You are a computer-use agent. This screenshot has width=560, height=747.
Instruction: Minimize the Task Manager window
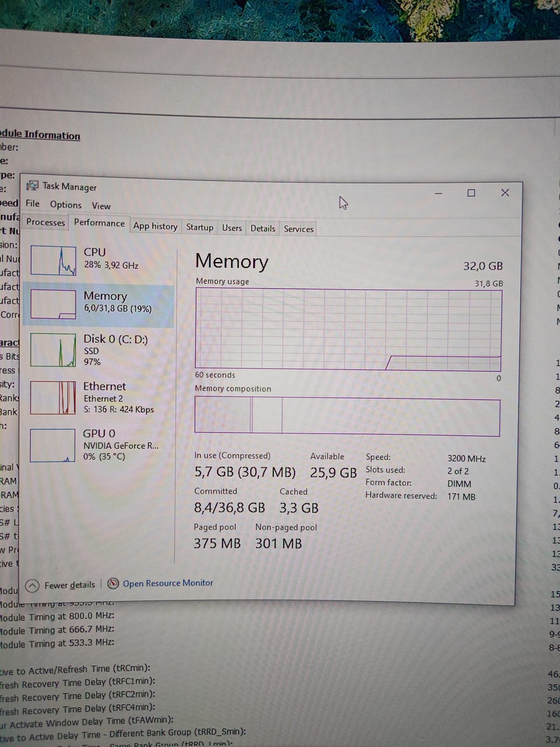coord(439,193)
